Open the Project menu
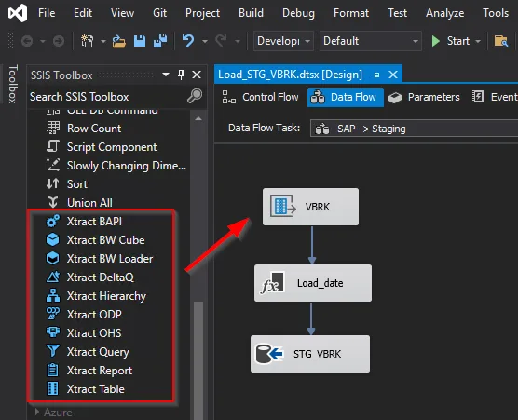 click(202, 13)
